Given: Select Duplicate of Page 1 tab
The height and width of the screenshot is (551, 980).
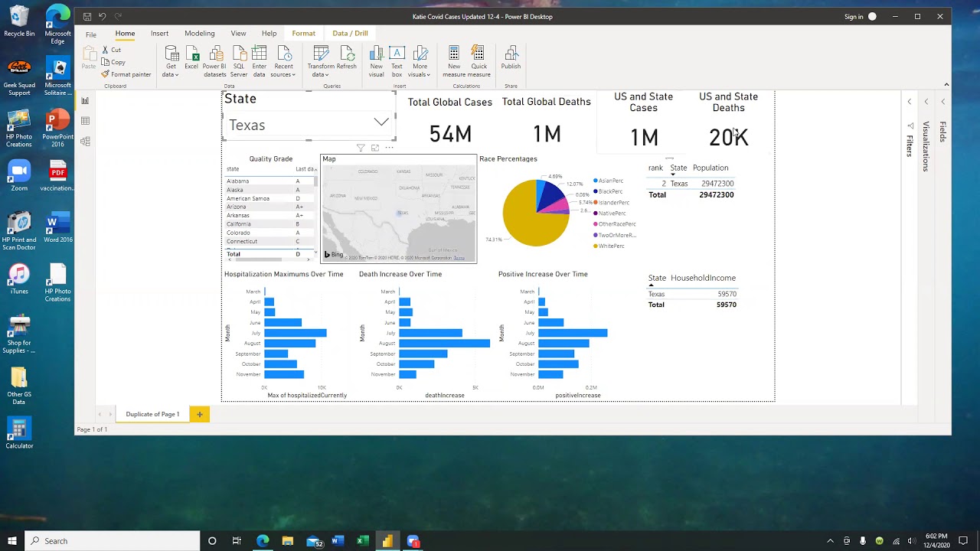Looking at the screenshot, I should click(x=152, y=414).
